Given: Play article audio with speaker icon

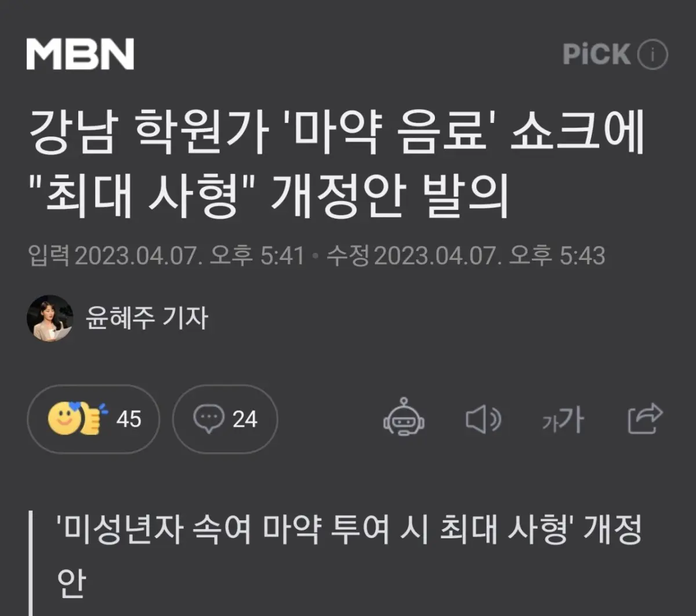Looking at the screenshot, I should point(484,419).
